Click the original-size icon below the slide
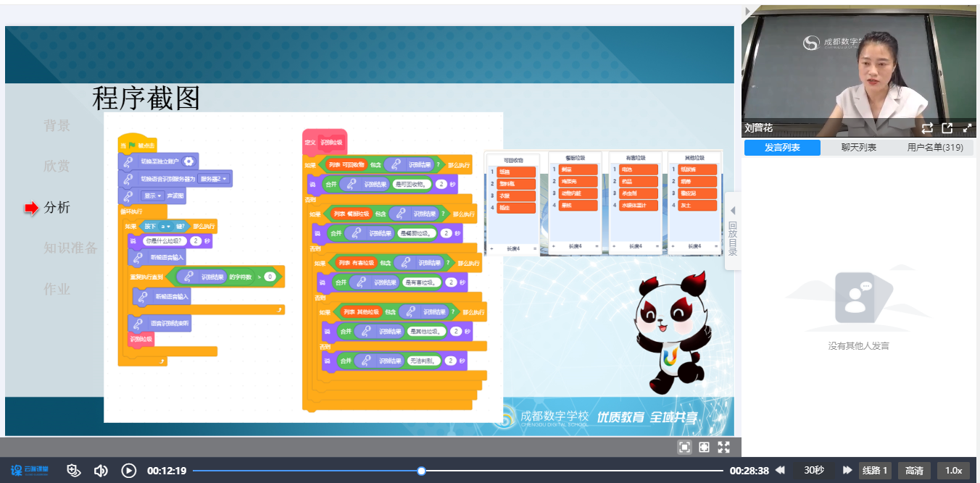Screen dimensions: 980x483 click(704, 448)
